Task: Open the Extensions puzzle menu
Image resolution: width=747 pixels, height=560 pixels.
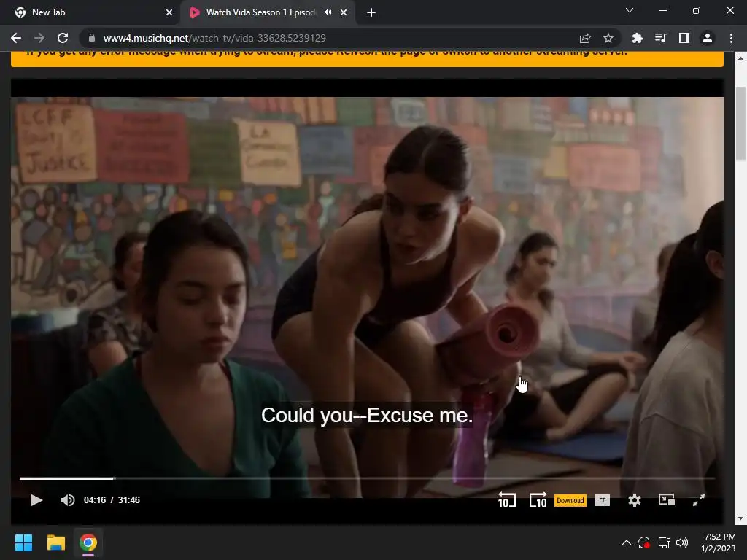Action: coord(637,38)
